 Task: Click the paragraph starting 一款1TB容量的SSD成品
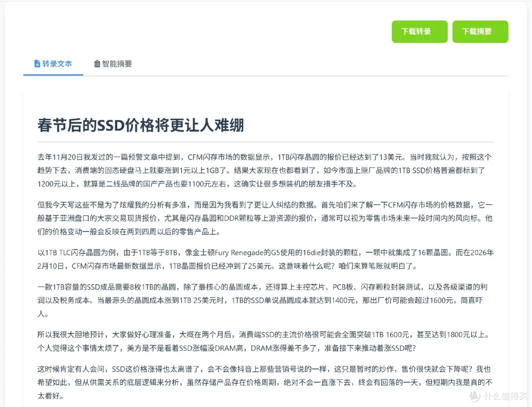[266, 301]
